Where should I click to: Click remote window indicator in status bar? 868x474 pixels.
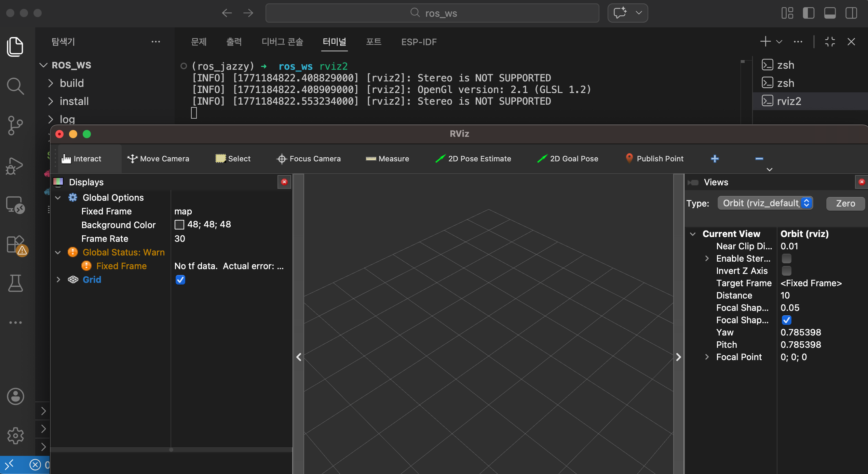click(9, 465)
